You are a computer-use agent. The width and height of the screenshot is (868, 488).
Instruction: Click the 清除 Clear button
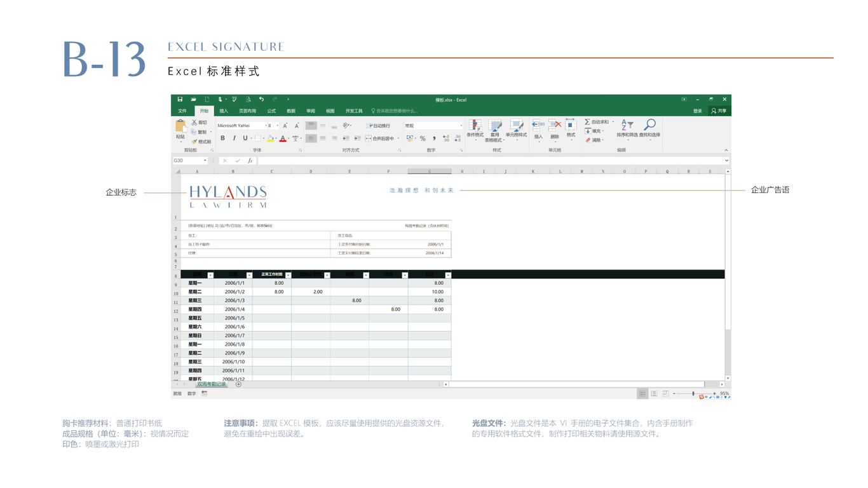pyautogui.click(x=594, y=140)
